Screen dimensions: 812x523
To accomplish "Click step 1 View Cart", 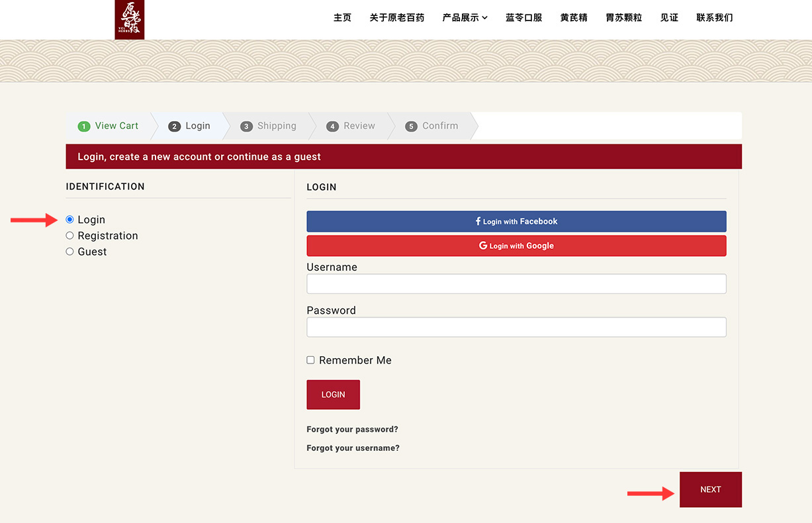I will tap(109, 126).
